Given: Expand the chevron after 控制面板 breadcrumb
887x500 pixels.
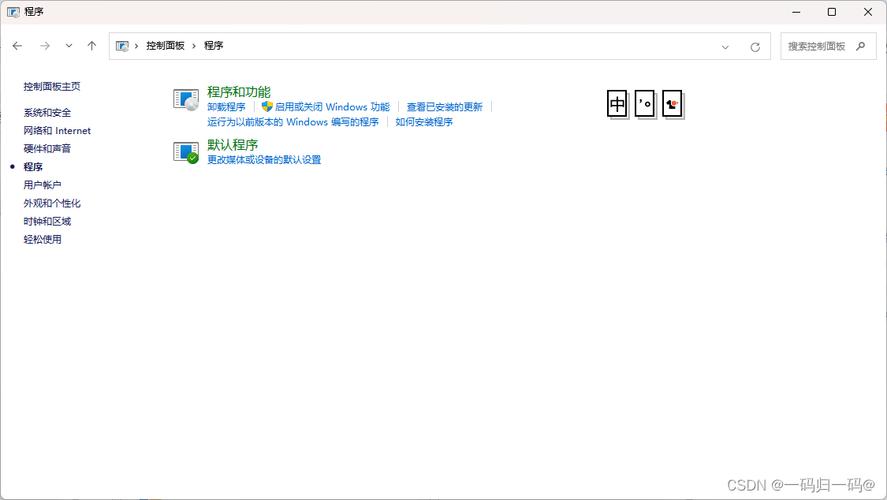Looking at the screenshot, I should tap(194, 46).
